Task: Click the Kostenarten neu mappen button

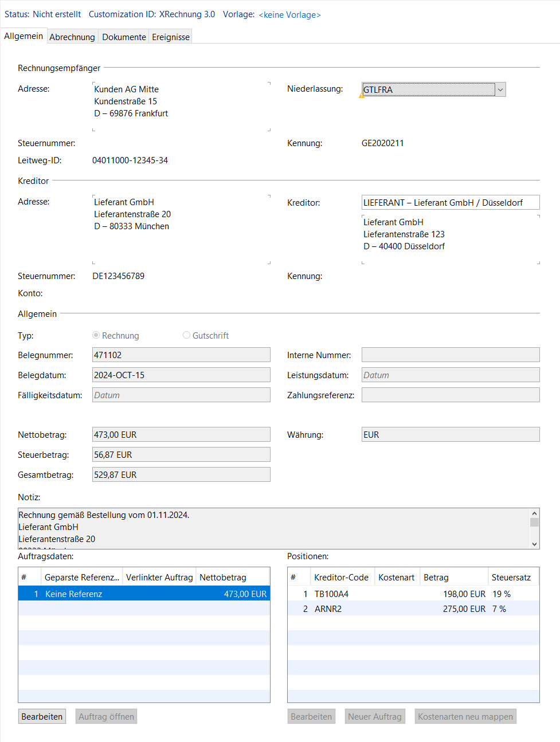Action: coord(465,716)
